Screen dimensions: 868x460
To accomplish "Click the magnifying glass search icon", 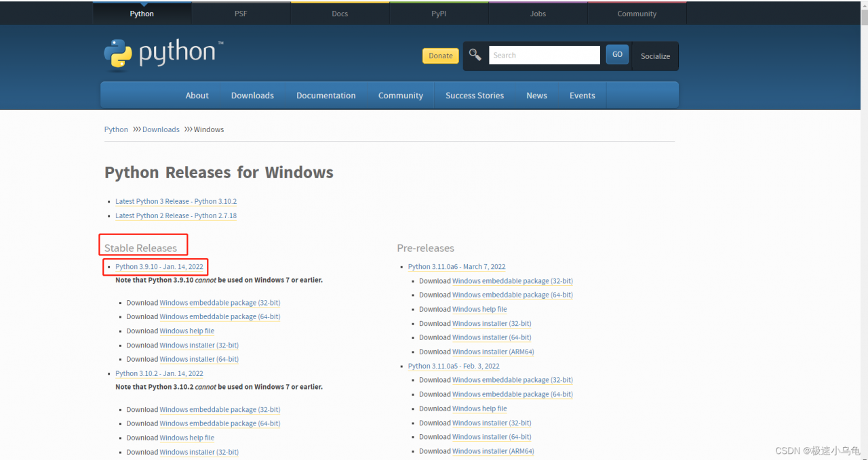I will point(475,55).
